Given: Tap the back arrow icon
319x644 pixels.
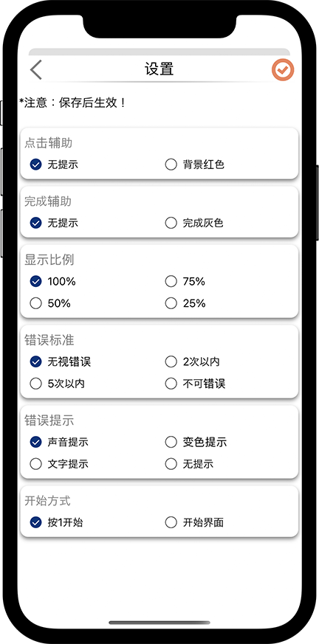Looking at the screenshot, I should [36, 69].
